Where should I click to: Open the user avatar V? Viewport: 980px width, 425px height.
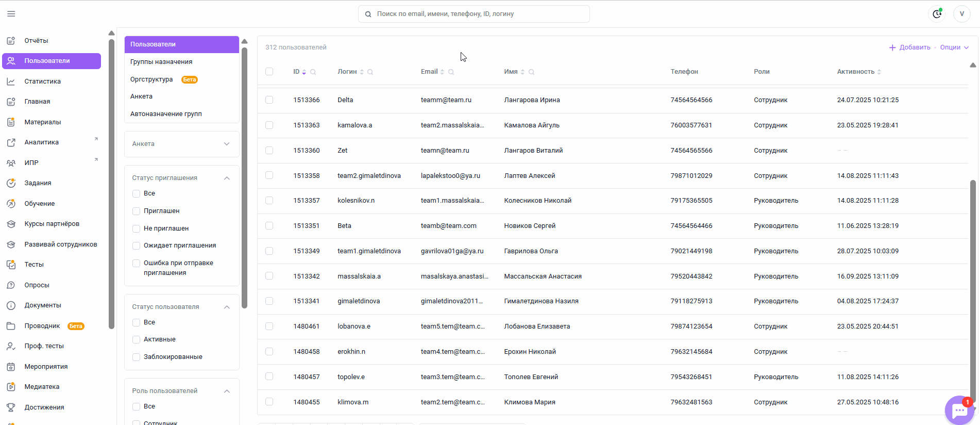pyautogui.click(x=961, y=14)
